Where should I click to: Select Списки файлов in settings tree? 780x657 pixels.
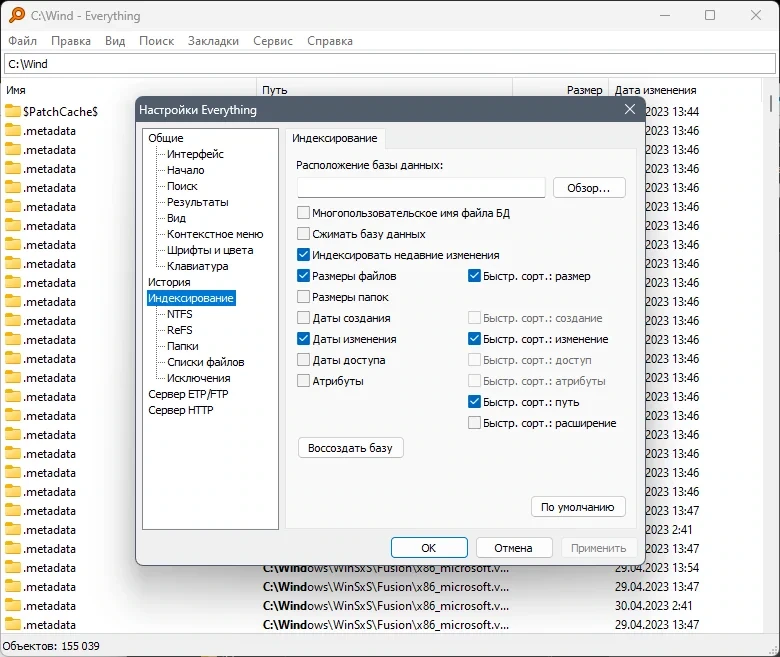tap(205, 362)
